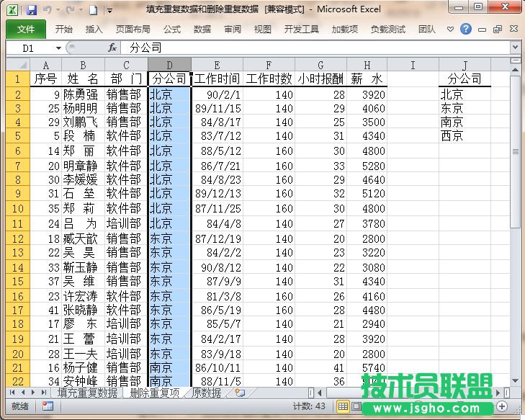The height and width of the screenshot is (420, 525).
Task: Click the Save icon in quick access toolbar
Action: (31, 10)
